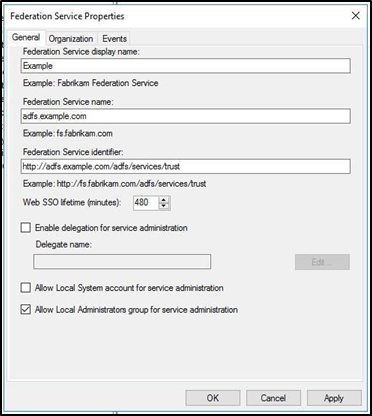Click the 'Federation Service name:' label
The height and width of the screenshot is (416, 372).
(x=68, y=102)
